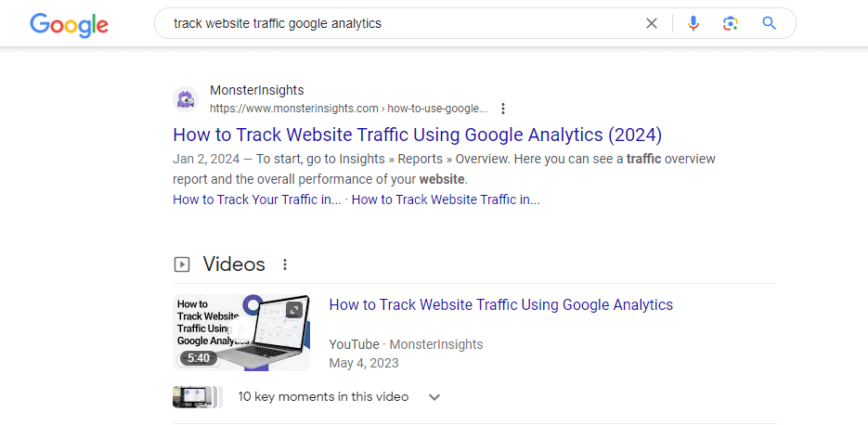
Task: Click the Videos section play icon
Action: 182,264
